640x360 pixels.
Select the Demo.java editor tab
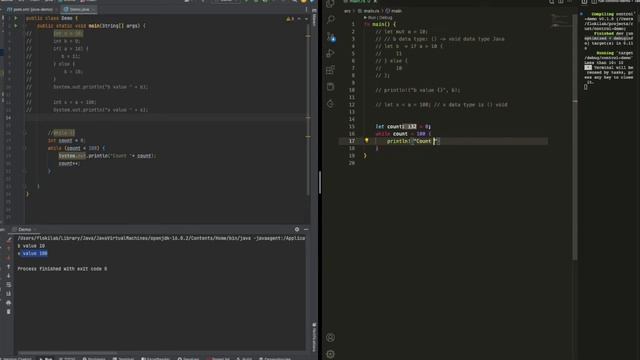[78, 9]
